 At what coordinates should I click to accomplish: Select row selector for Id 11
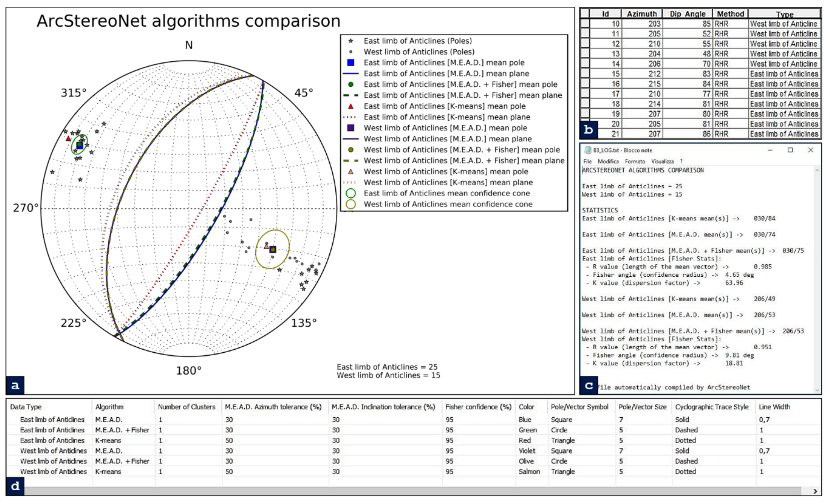[585, 34]
